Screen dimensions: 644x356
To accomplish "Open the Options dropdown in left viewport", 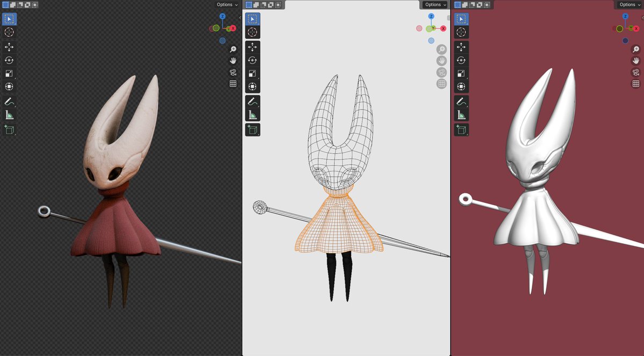I will [227, 5].
